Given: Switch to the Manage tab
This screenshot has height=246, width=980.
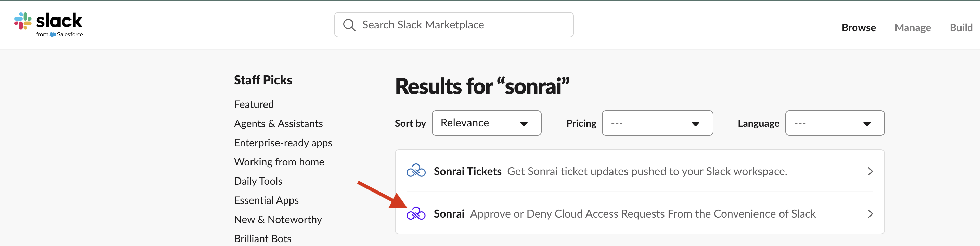Looking at the screenshot, I should 912,27.
